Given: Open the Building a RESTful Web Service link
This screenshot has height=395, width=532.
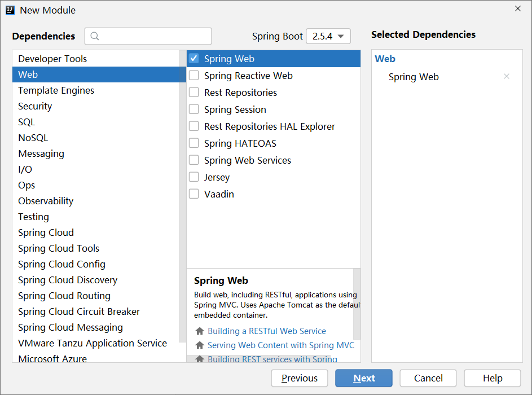Looking at the screenshot, I should pyautogui.click(x=267, y=331).
